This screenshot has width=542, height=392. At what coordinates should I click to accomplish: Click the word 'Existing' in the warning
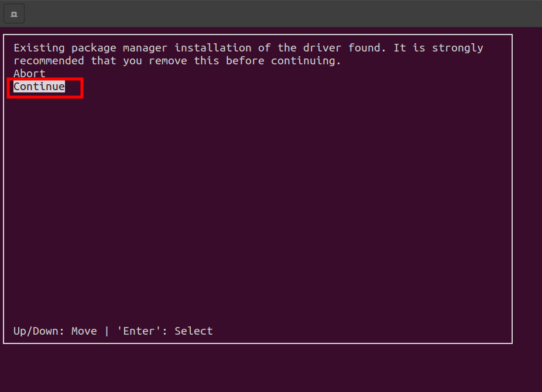[x=39, y=47]
